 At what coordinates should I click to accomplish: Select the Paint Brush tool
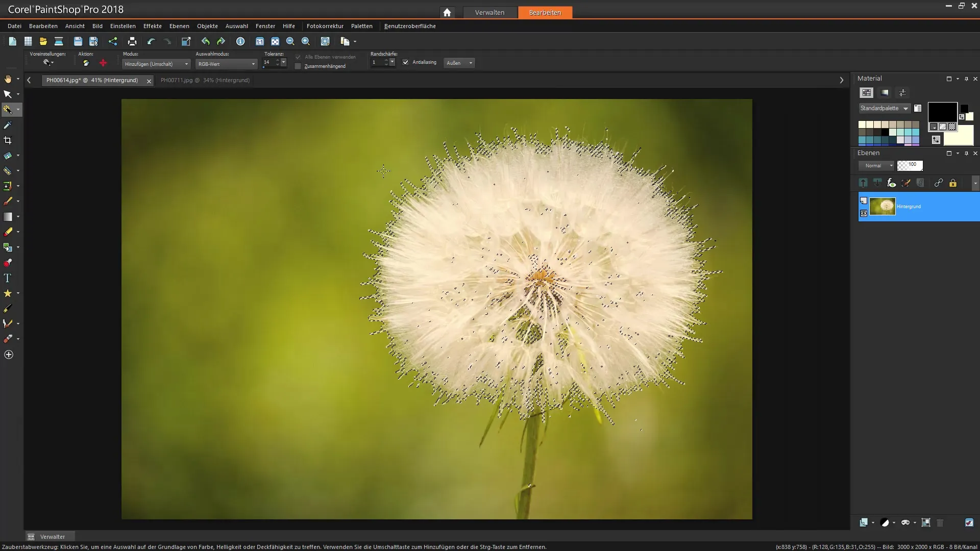click(x=8, y=202)
